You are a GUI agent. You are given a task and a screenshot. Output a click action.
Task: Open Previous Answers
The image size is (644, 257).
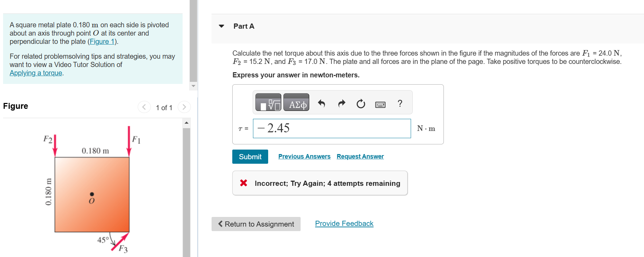(x=304, y=156)
